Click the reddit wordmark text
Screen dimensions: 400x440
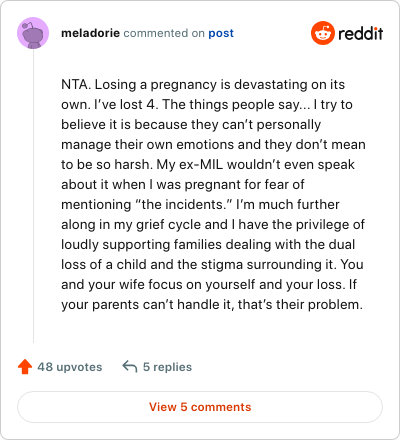pos(361,34)
